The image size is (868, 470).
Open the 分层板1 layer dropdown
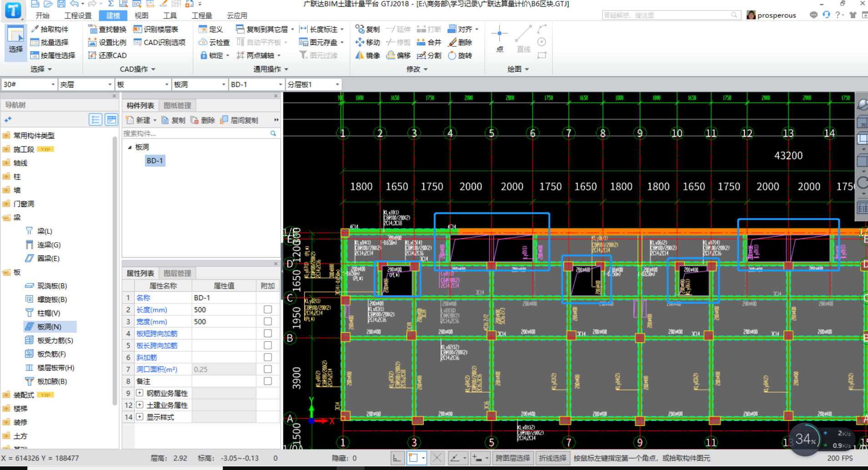(313, 85)
